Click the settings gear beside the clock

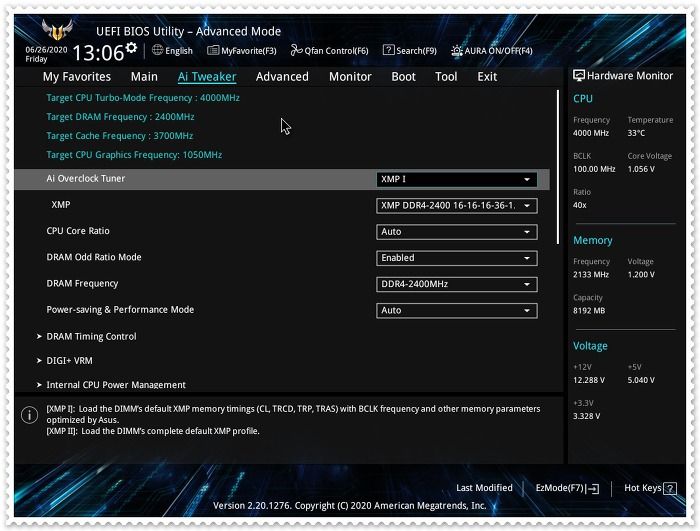[131, 47]
